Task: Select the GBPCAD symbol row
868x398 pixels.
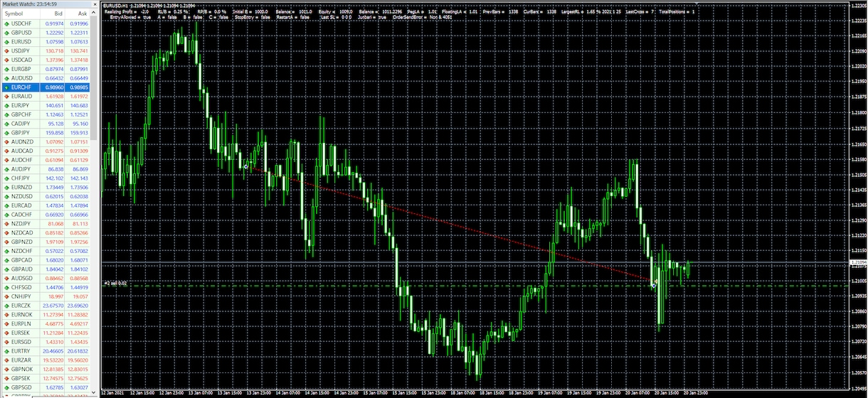Action: tap(46, 260)
